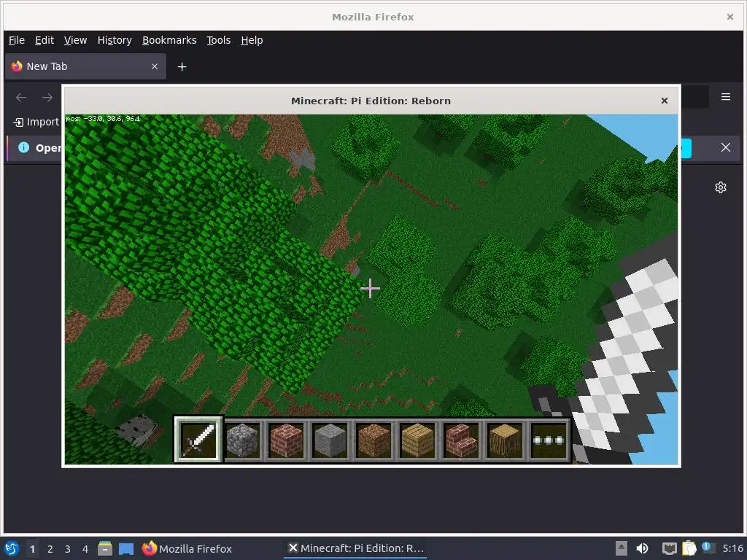Switch to the New Tab tab
Image resolution: width=747 pixels, height=560 pixels.
(86, 66)
